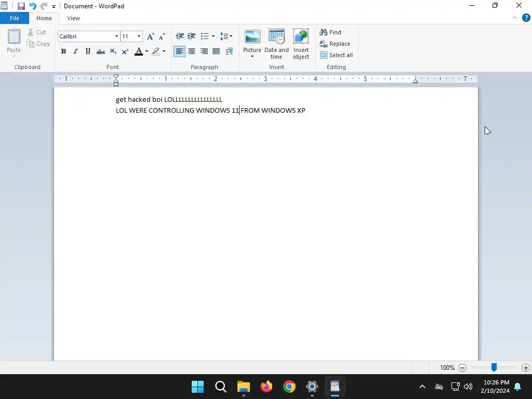The width and height of the screenshot is (532, 399).
Task: Justify the paragraph text
Action: click(x=216, y=51)
